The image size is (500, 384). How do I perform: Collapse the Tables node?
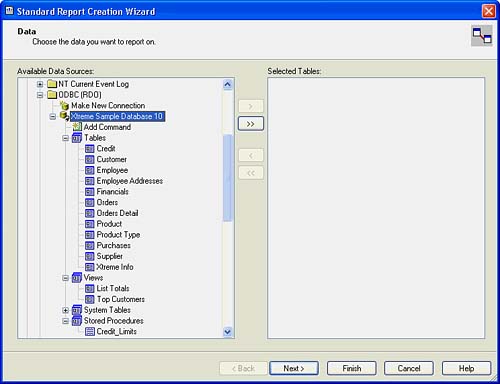click(x=66, y=138)
